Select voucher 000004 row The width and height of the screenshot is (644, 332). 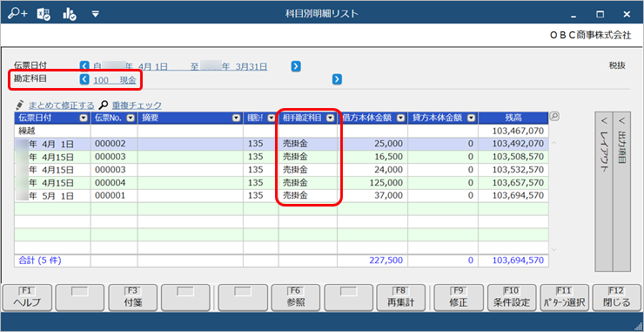click(x=281, y=183)
